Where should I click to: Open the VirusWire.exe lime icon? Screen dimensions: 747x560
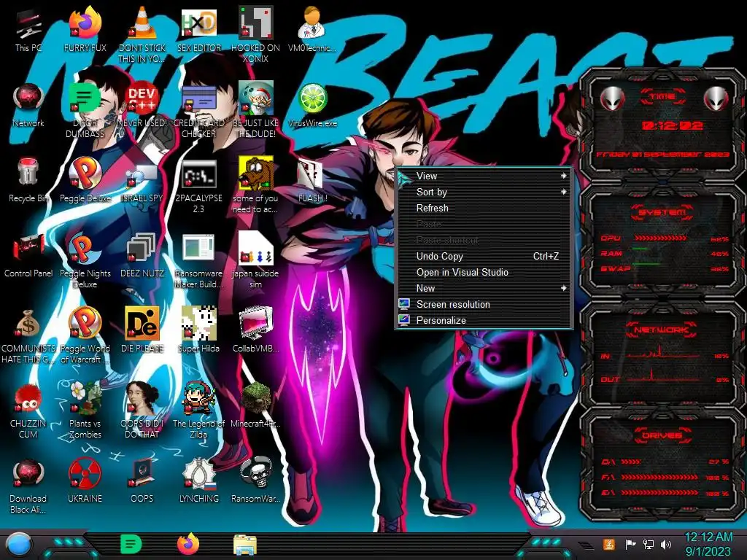point(312,105)
